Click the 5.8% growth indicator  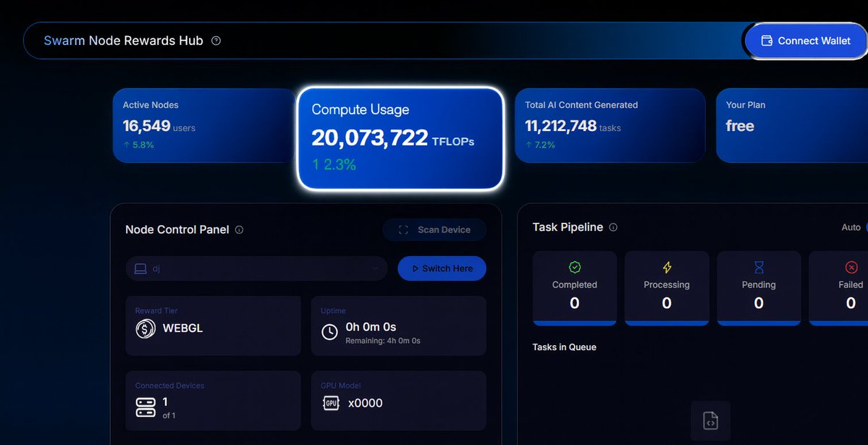138,145
